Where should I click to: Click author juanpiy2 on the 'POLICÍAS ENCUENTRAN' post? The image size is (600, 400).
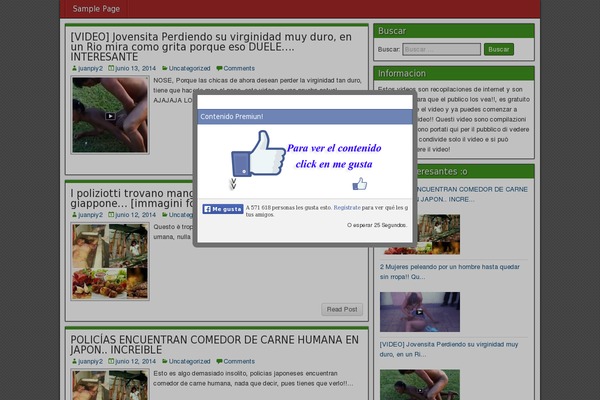coord(90,361)
